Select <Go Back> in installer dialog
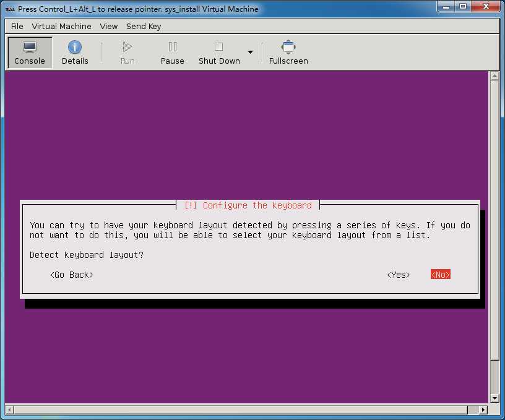Viewport: 505px width, 420px height. [x=72, y=275]
